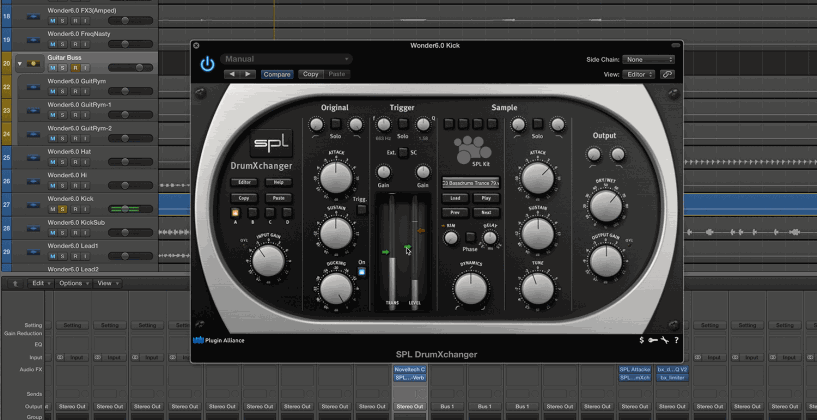Click the SPL Kit paw logo
The image size is (817, 420).
(473, 151)
